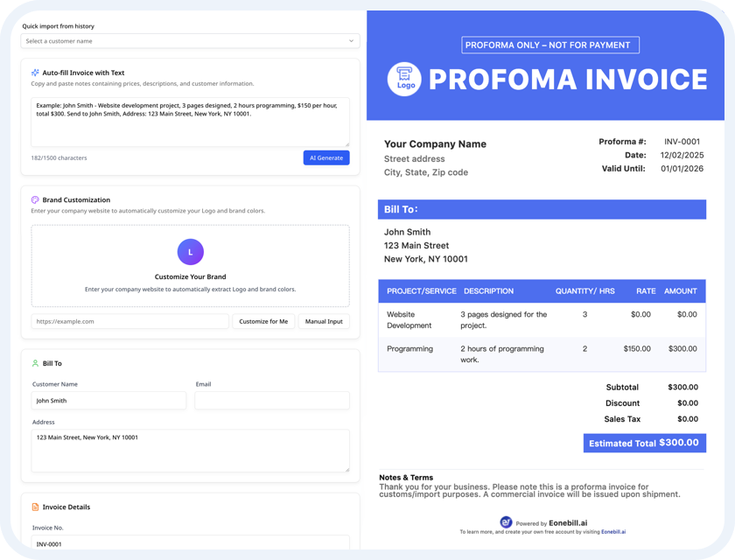Click the Manual Input button
This screenshot has height=560, width=735.
[x=323, y=321]
